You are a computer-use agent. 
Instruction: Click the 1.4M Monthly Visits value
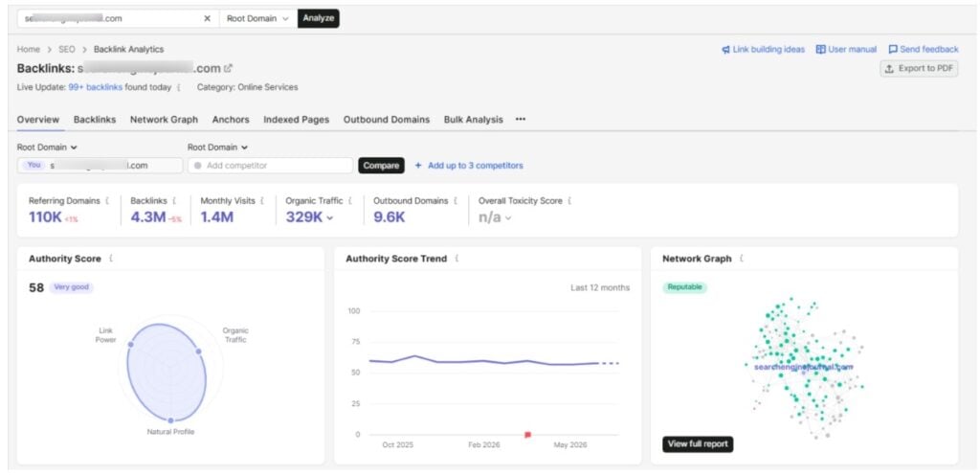pyautogui.click(x=217, y=217)
